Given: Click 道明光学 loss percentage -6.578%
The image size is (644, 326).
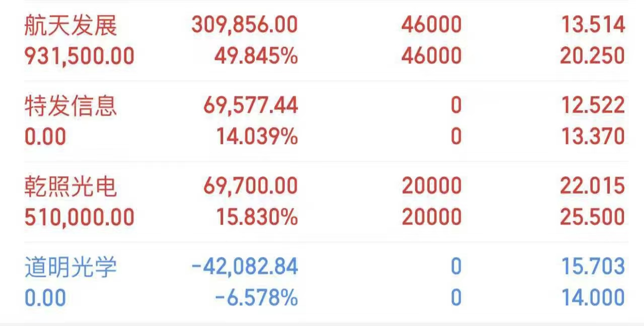Looking at the screenshot, I should tap(256, 298).
